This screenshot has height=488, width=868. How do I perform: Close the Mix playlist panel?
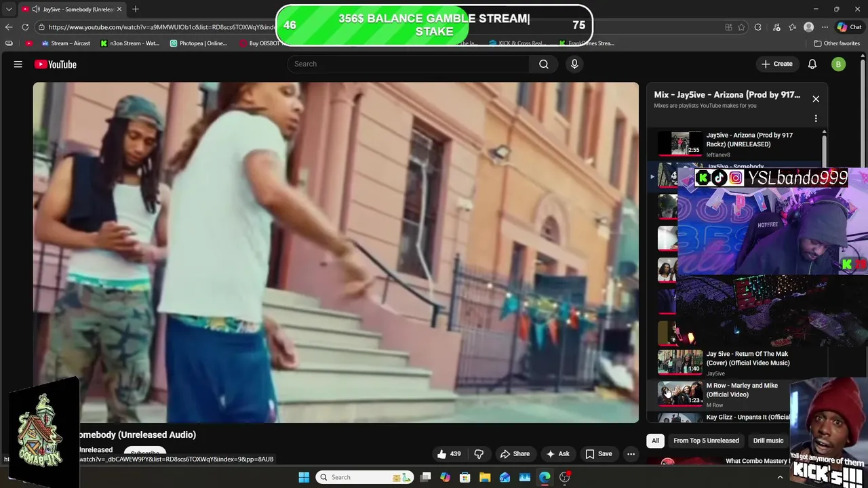[x=816, y=99]
